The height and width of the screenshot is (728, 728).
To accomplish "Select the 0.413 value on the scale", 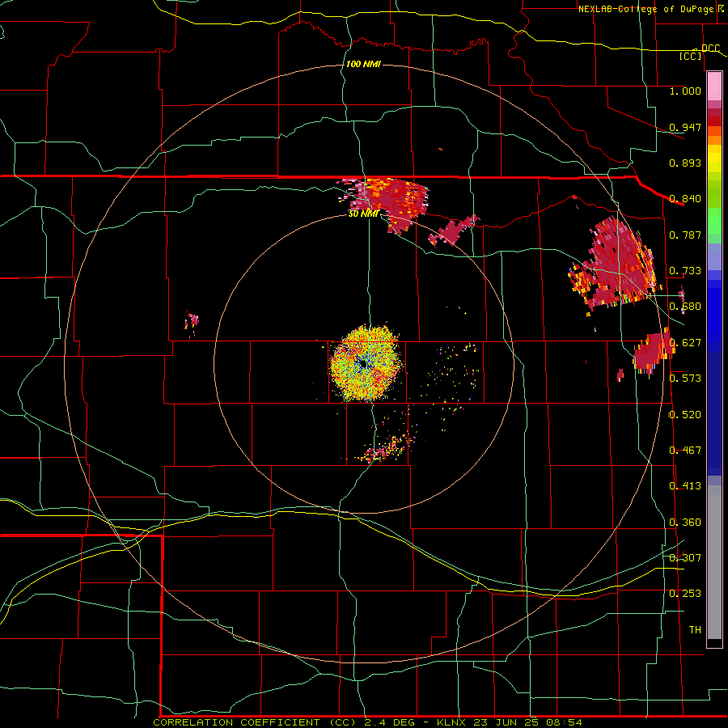I will click(x=685, y=486).
